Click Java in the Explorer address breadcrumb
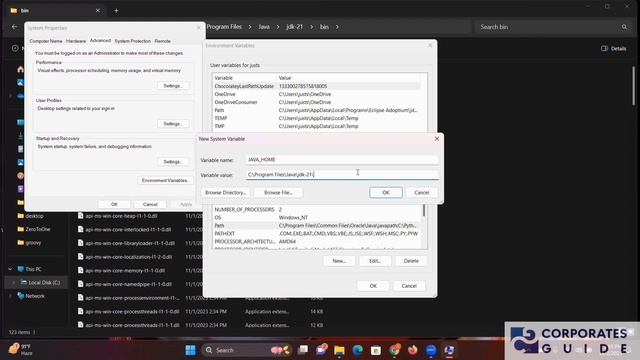Screen dimensions: 640x360 [264, 27]
